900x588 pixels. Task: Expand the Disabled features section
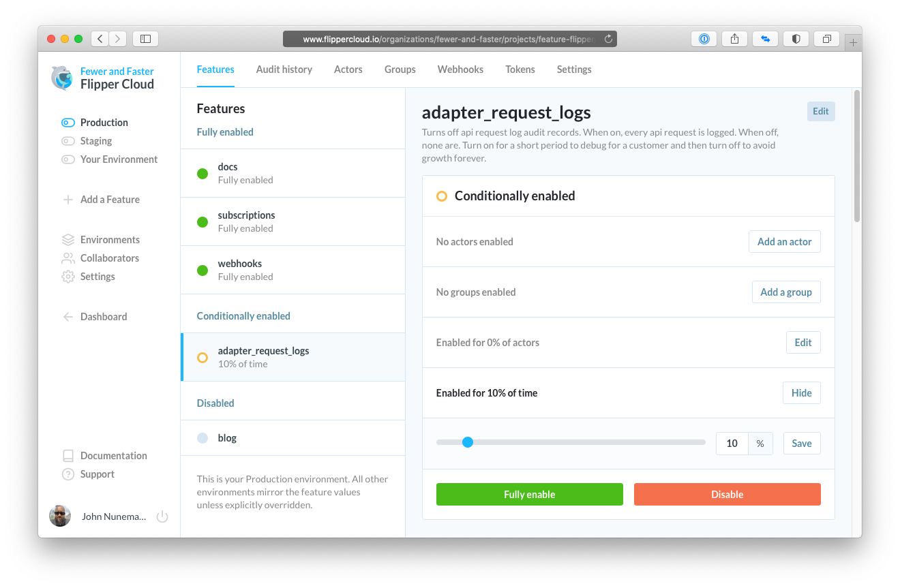point(215,403)
